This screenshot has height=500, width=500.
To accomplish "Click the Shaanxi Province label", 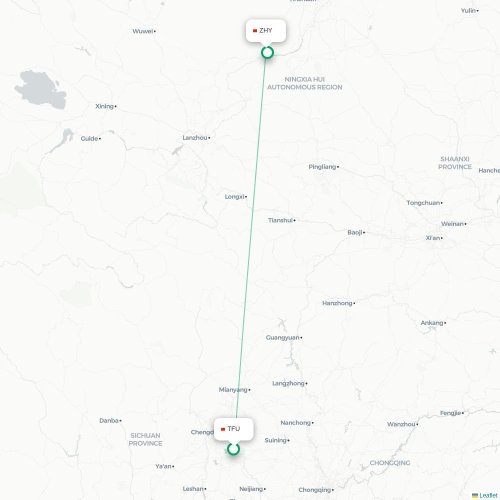I will 455,163.
